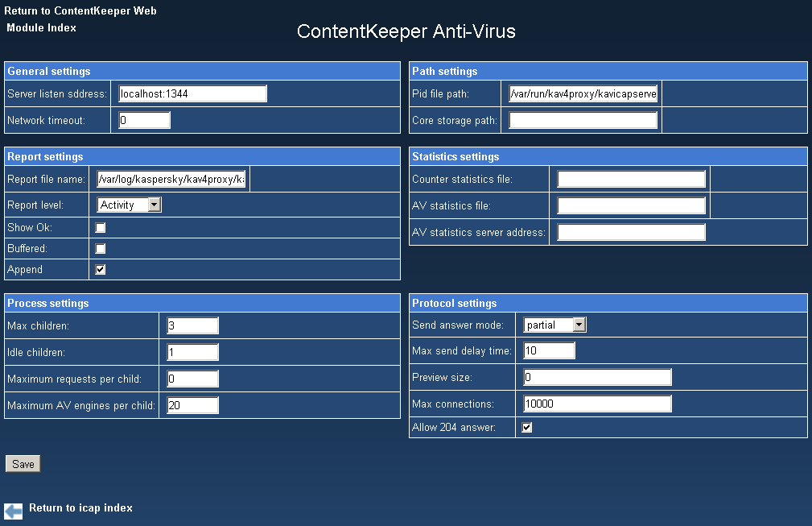Select the AV statistics server address input

pos(631,232)
